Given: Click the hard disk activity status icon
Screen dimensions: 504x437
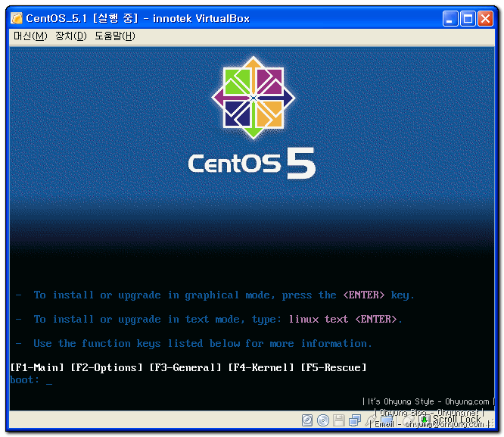Looking at the screenshot, I should [307, 420].
